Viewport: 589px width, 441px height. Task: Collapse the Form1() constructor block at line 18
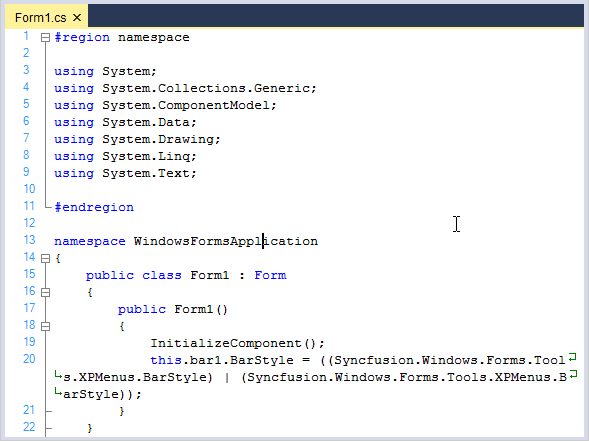(45, 326)
